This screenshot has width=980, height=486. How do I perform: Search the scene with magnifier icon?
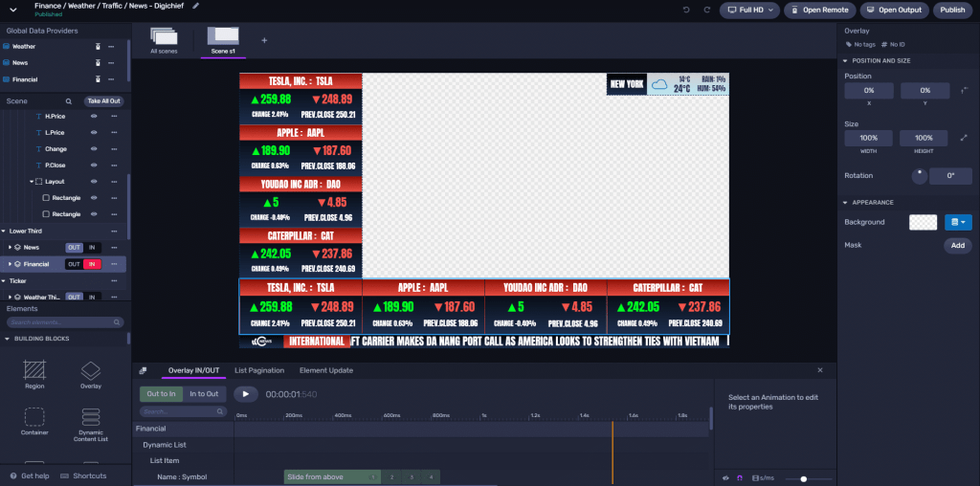click(x=69, y=100)
